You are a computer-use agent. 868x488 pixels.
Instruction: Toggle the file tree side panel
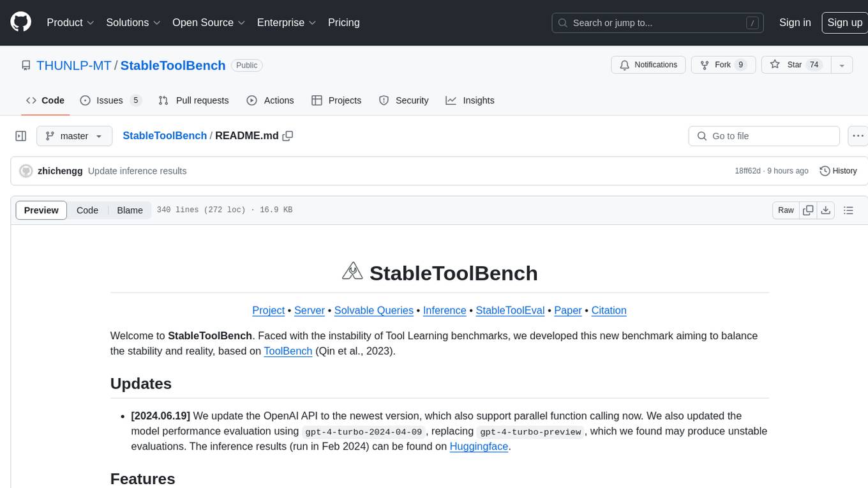tap(21, 136)
